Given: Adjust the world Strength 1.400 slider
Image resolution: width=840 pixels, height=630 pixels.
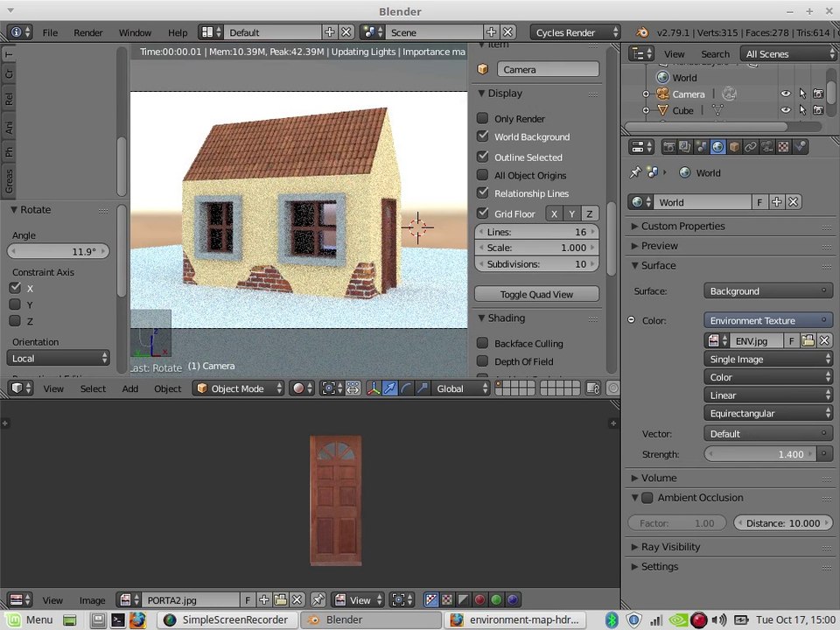Looking at the screenshot, I should click(x=760, y=454).
